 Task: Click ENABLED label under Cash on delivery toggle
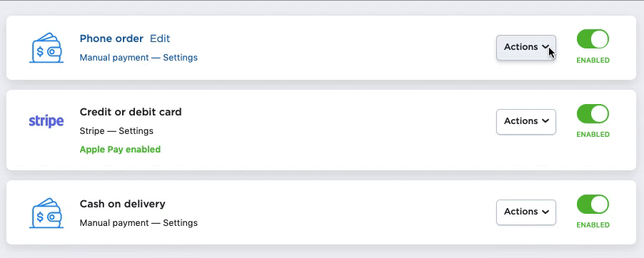point(593,225)
